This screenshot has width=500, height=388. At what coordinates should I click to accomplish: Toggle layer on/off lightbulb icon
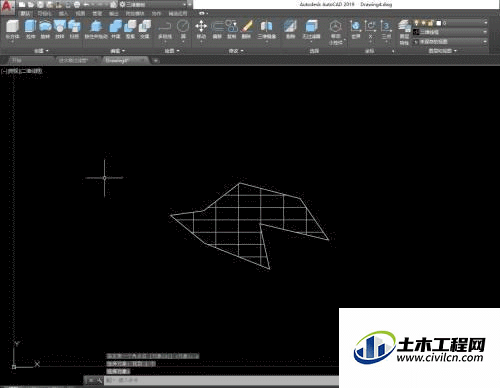[x=416, y=23]
